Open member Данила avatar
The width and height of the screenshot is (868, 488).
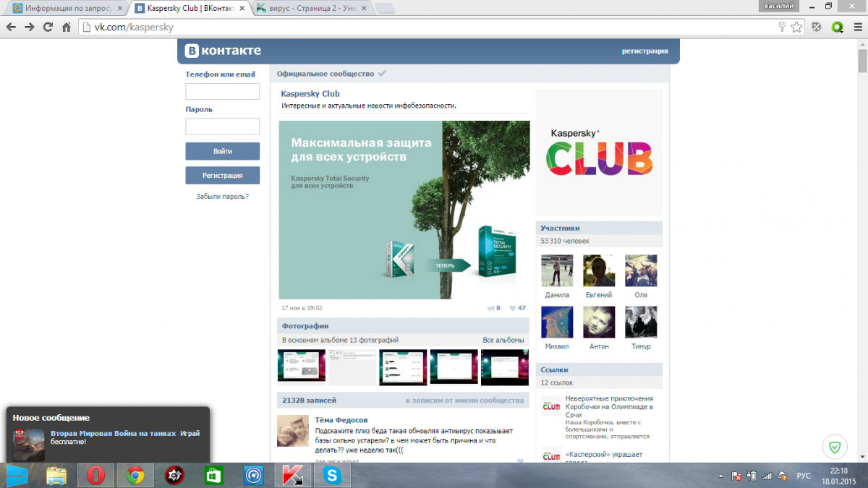pyautogui.click(x=557, y=270)
